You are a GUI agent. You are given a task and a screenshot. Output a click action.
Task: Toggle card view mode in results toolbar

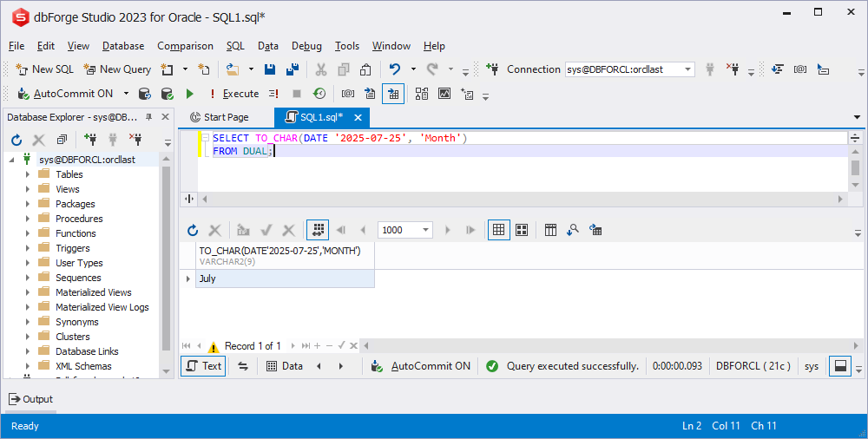tap(522, 230)
